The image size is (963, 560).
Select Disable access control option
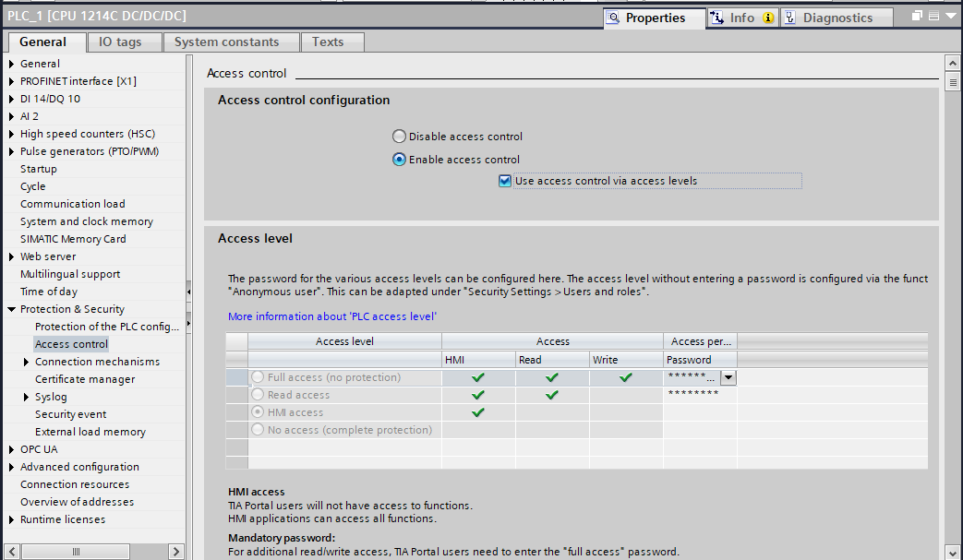coord(400,137)
